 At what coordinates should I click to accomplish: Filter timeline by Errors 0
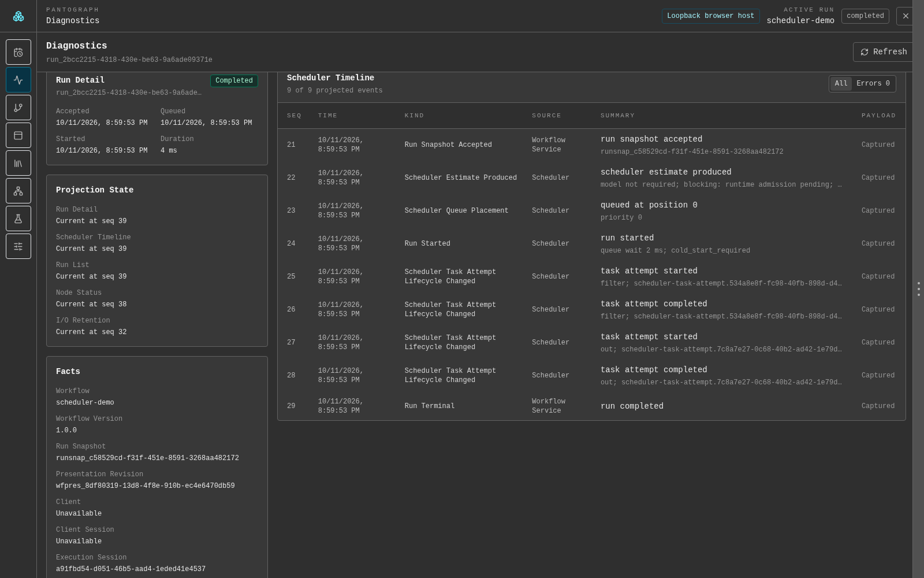(873, 84)
